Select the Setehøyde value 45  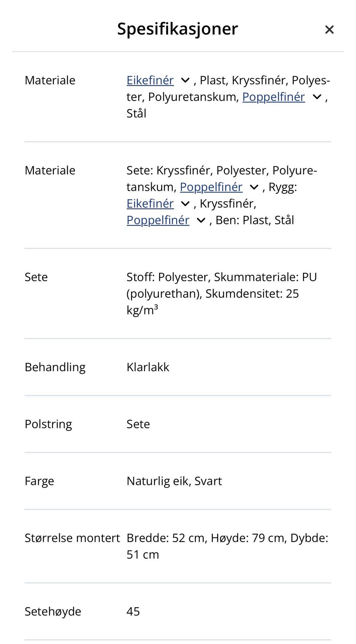pos(133,611)
